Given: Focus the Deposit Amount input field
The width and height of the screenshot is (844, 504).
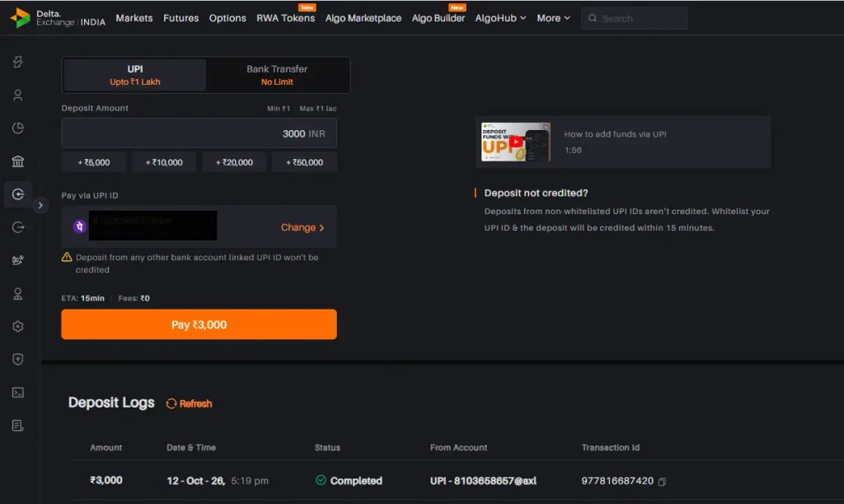Looking at the screenshot, I should tap(199, 133).
